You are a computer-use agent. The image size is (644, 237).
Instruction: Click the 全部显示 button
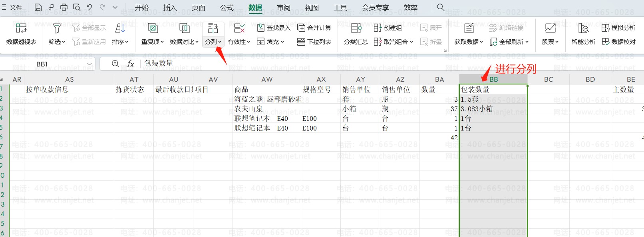89,28
